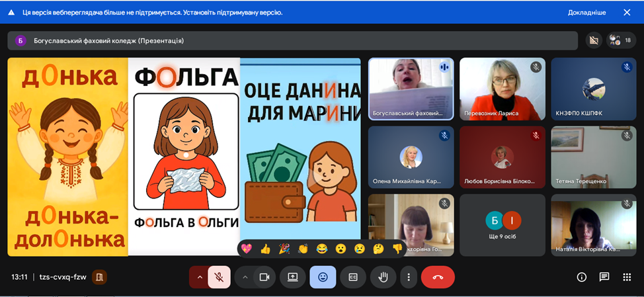Send the thumbs down reaction
Image resolution: width=644 pixels, height=297 pixels.
[x=397, y=249]
